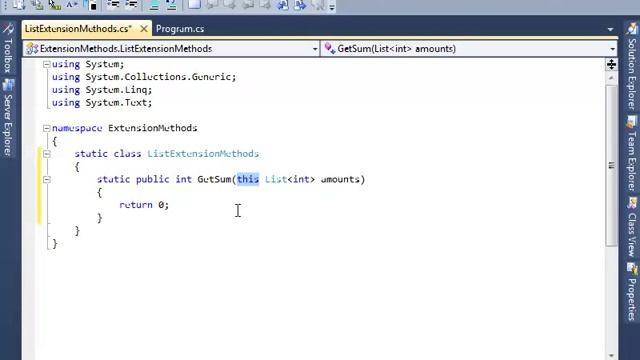Click the Toggle Bookmark toolbar icon
The width and height of the screenshot is (640, 360).
pyautogui.click(x=194, y=5)
